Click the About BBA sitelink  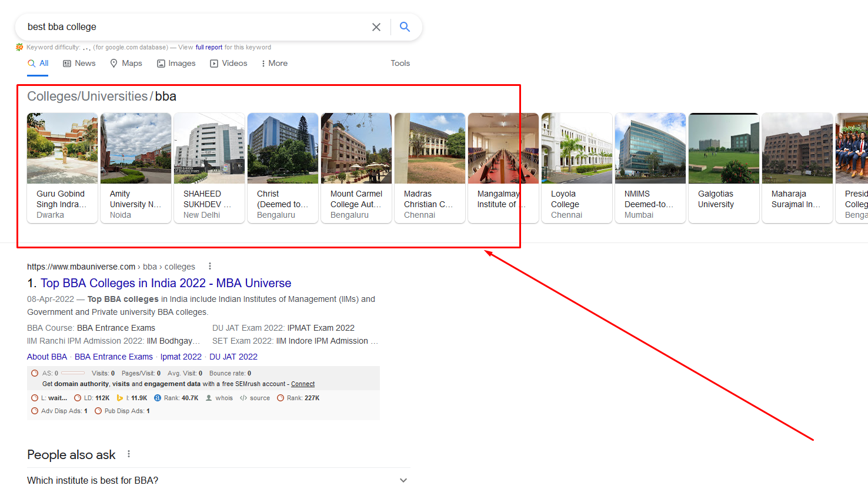coord(47,357)
